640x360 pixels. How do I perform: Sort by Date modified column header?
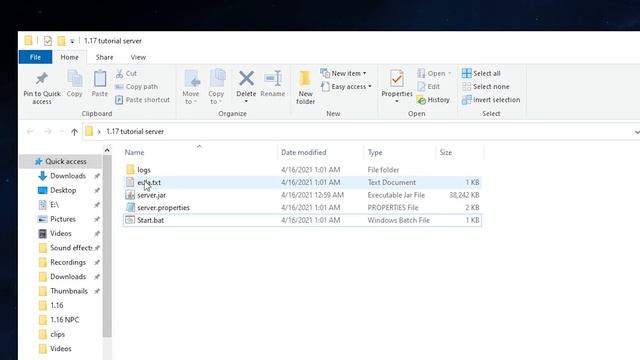pyautogui.click(x=303, y=152)
